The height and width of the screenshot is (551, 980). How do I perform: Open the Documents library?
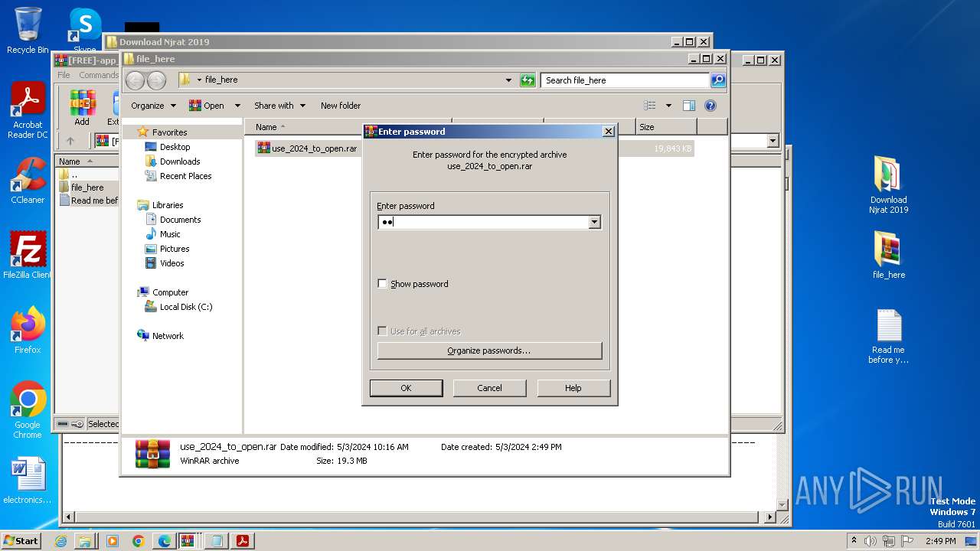click(x=180, y=220)
